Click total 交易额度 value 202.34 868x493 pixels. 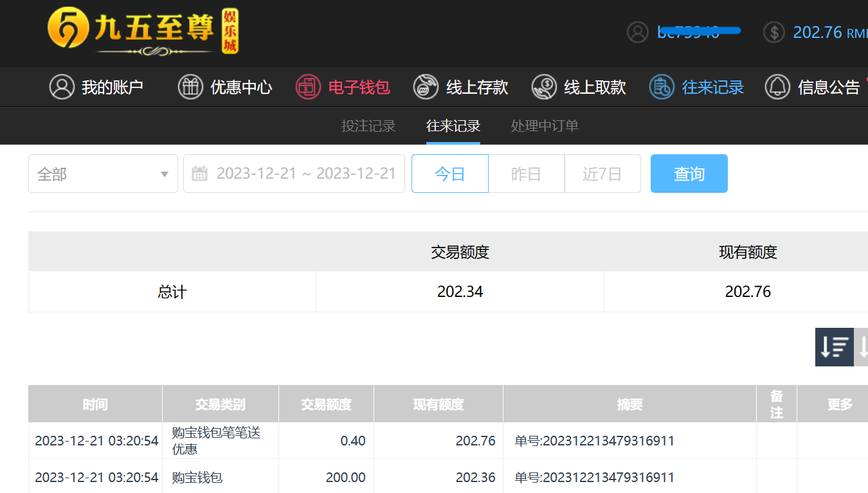tap(460, 292)
